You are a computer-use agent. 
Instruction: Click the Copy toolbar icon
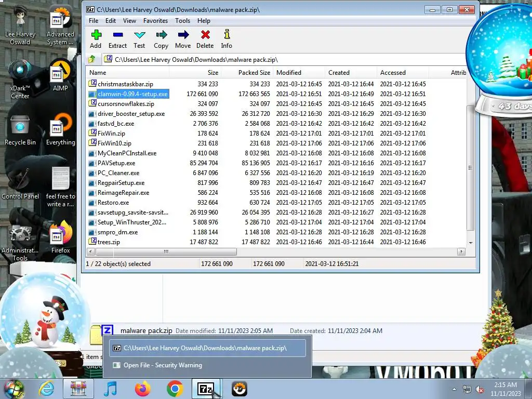click(x=161, y=39)
